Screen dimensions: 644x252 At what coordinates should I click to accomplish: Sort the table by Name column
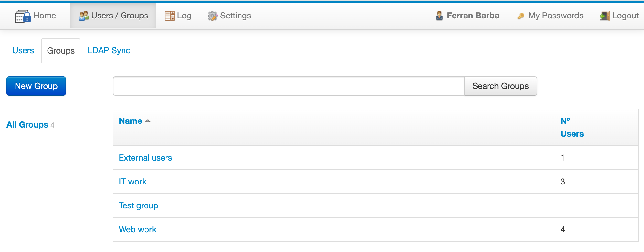(131, 121)
